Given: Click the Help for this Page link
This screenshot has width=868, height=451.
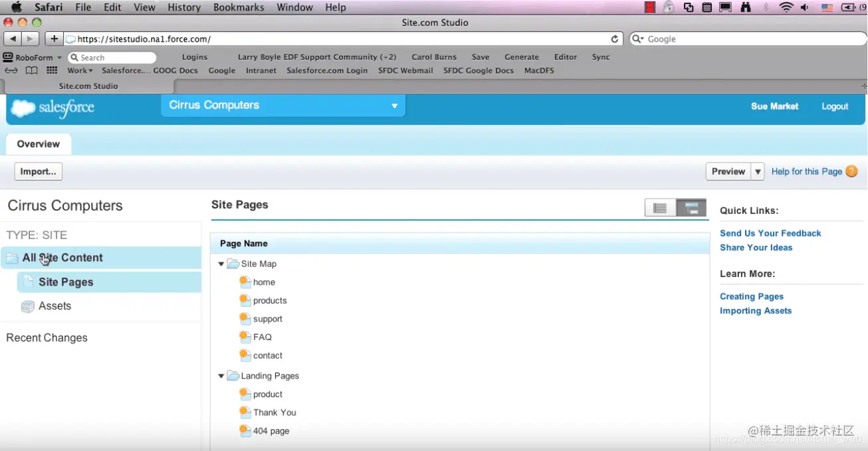Looking at the screenshot, I should coord(807,171).
